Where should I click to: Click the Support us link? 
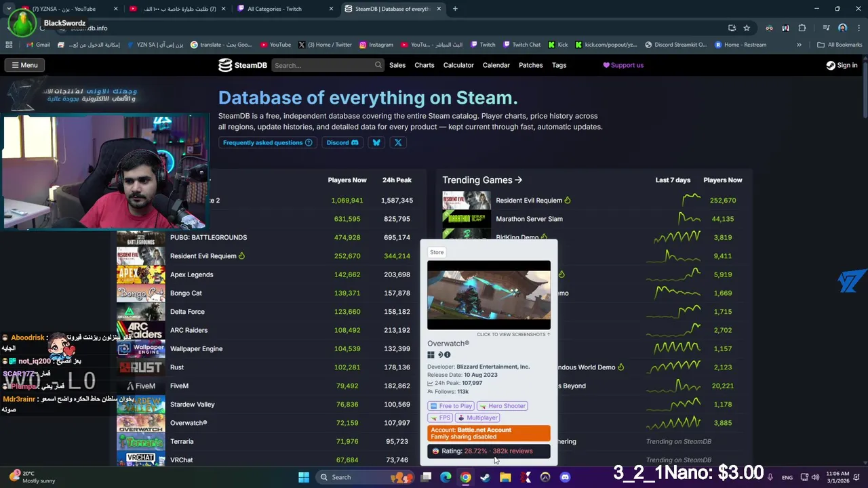(x=623, y=65)
